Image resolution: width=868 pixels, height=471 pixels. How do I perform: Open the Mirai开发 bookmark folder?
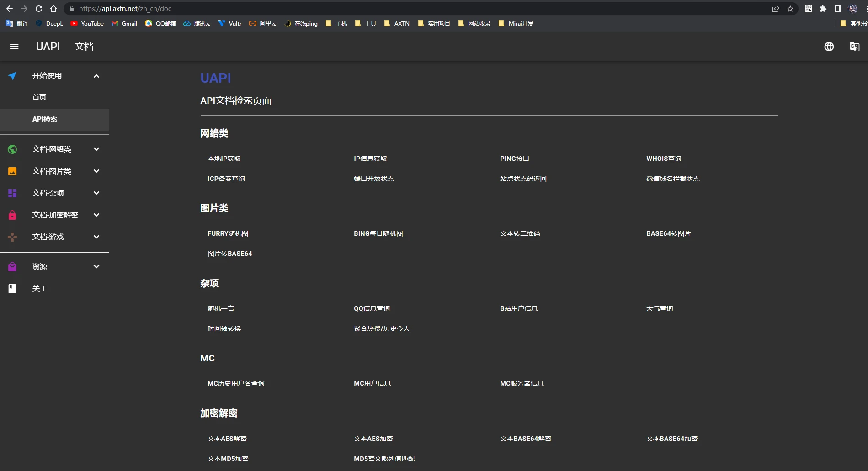516,23
